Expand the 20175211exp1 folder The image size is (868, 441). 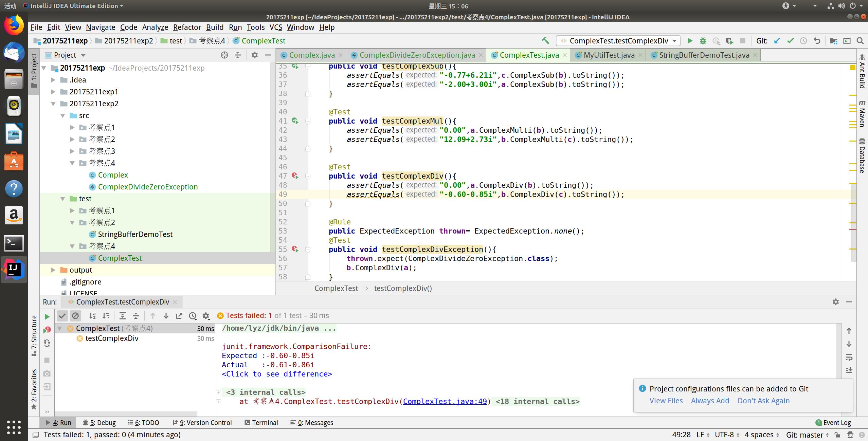pyautogui.click(x=53, y=92)
